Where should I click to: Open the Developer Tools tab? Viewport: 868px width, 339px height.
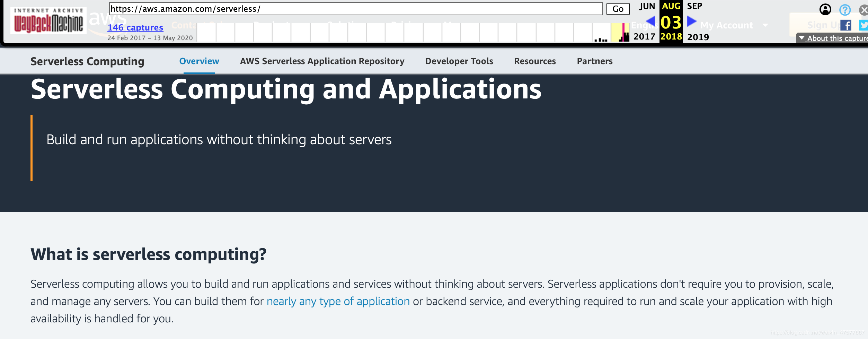pyautogui.click(x=459, y=61)
